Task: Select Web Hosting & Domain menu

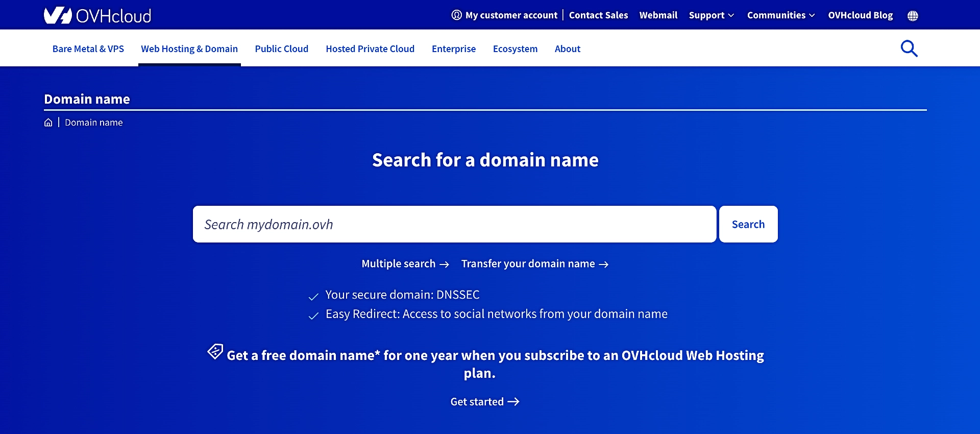Action: (x=189, y=49)
